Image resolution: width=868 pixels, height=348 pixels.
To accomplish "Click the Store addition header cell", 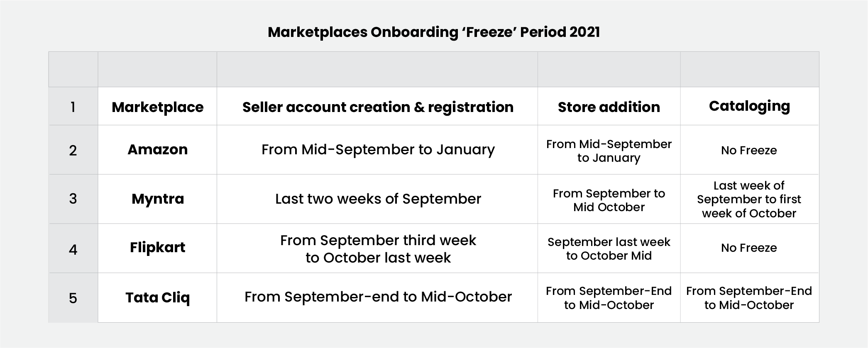I will [x=609, y=106].
